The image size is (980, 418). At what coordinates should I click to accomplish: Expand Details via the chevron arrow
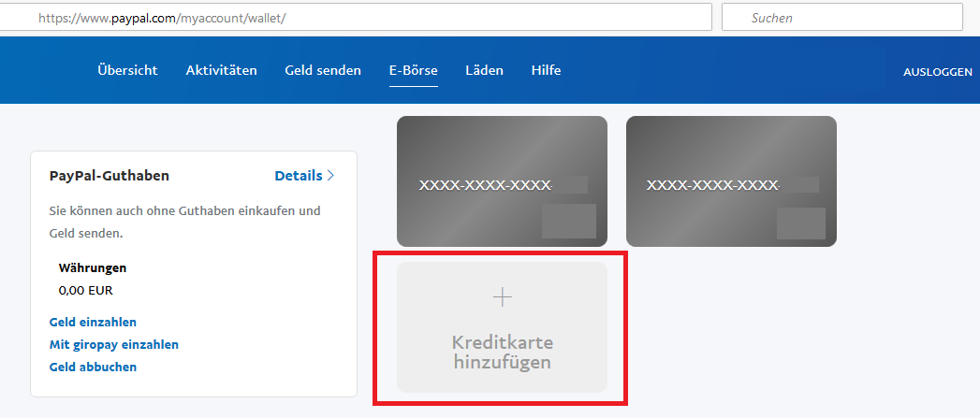click(x=330, y=176)
